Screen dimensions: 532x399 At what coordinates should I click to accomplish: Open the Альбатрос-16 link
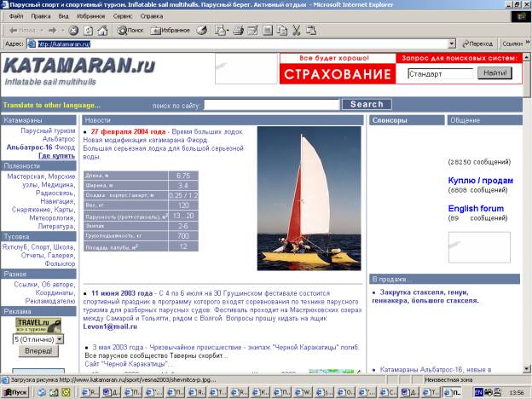(30, 147)
